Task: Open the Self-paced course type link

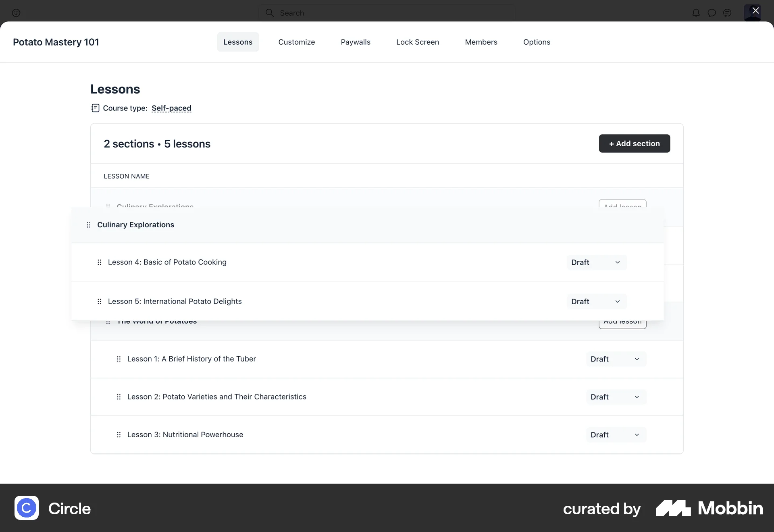Action: [x=171, y=108]
